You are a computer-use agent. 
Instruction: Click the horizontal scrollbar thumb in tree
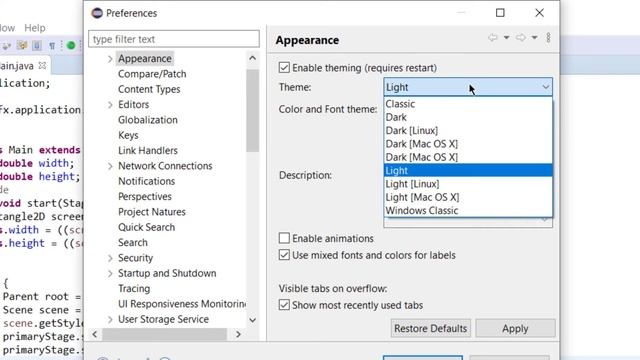(164, 334)
